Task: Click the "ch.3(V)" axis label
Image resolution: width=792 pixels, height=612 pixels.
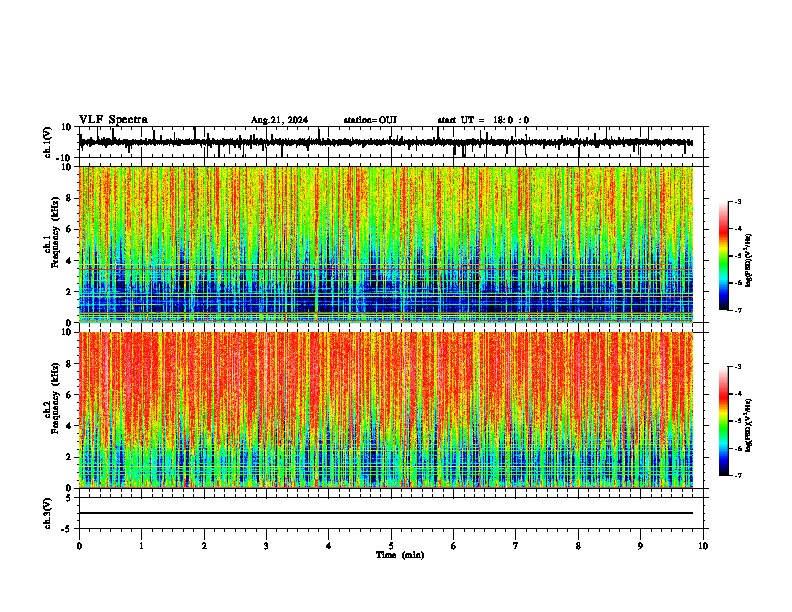Action: tap(48, 513)
